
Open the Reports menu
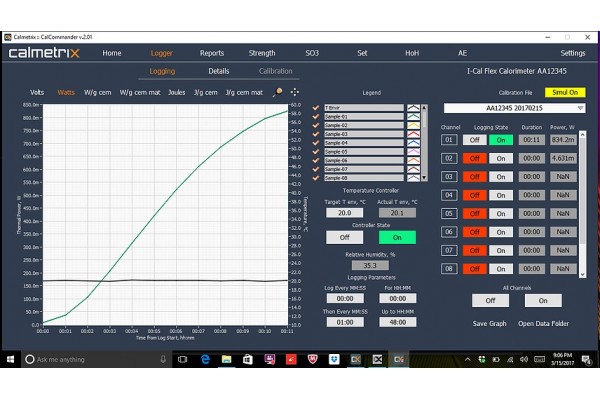[212, 53]
